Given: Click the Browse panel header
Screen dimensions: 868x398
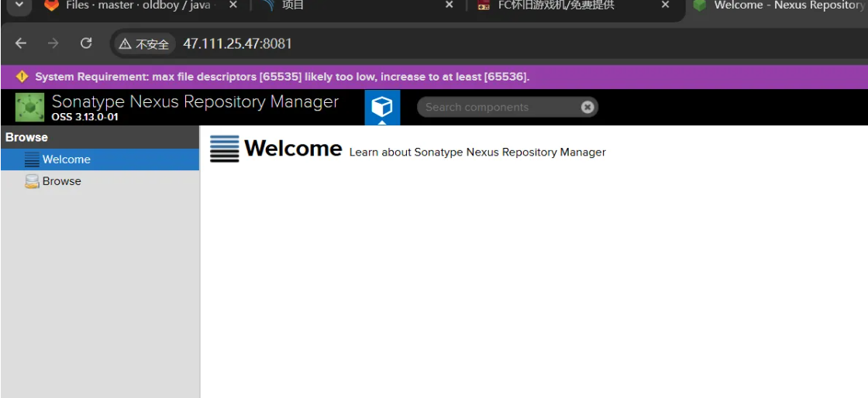Looking at the screenshot, I should tap(100, 137).
